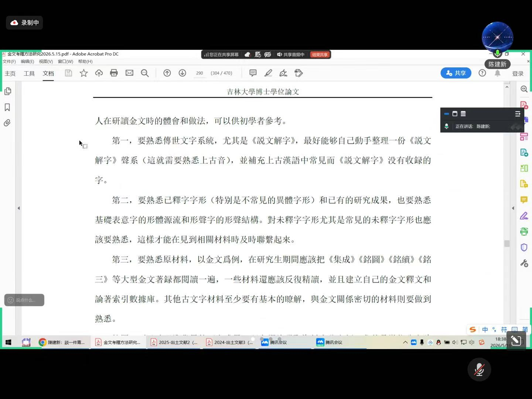Open the Windows Start menu

(x=8, y=342)
